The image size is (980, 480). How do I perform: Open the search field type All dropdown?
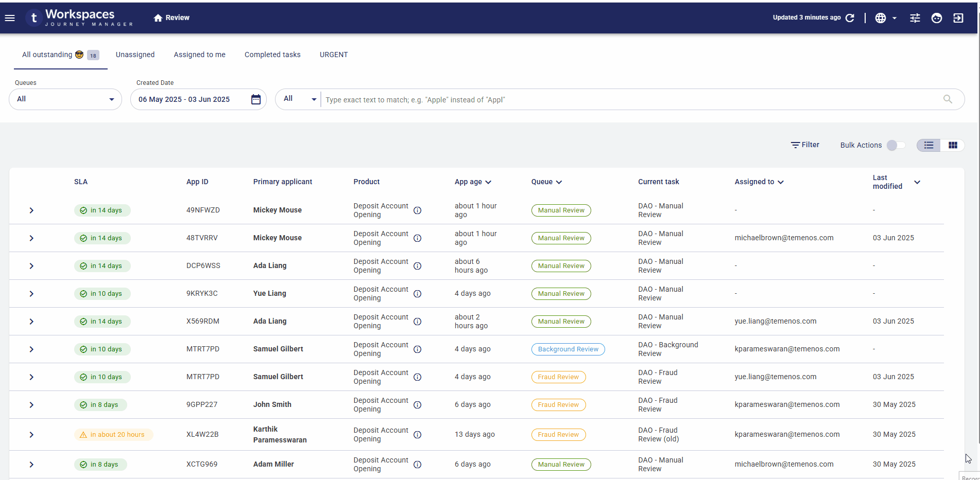[300, 99]
